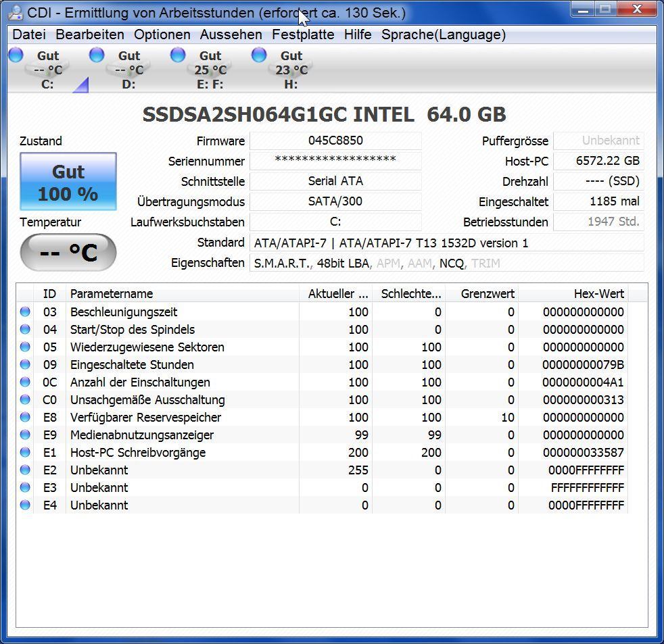Click the blue status orb for drive D:
Viewport: 664px width, 644px height.
pos(97,55)
